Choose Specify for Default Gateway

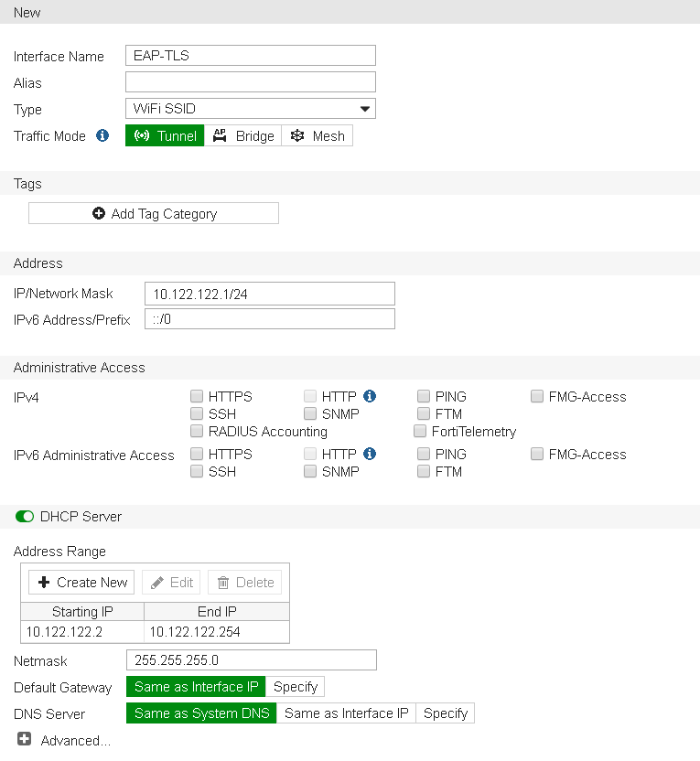[295, 687]
